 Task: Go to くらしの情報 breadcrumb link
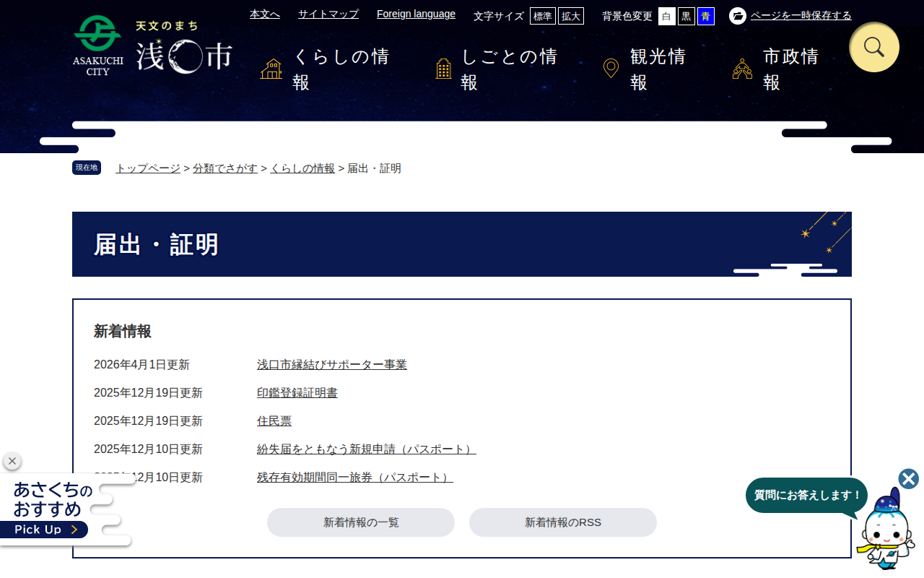[302, 168]
